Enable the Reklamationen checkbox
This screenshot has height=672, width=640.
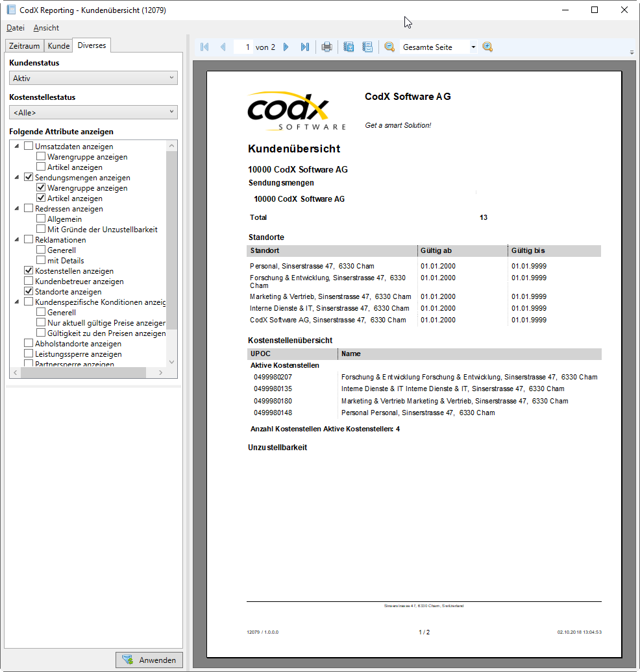(x=29, y=239)
